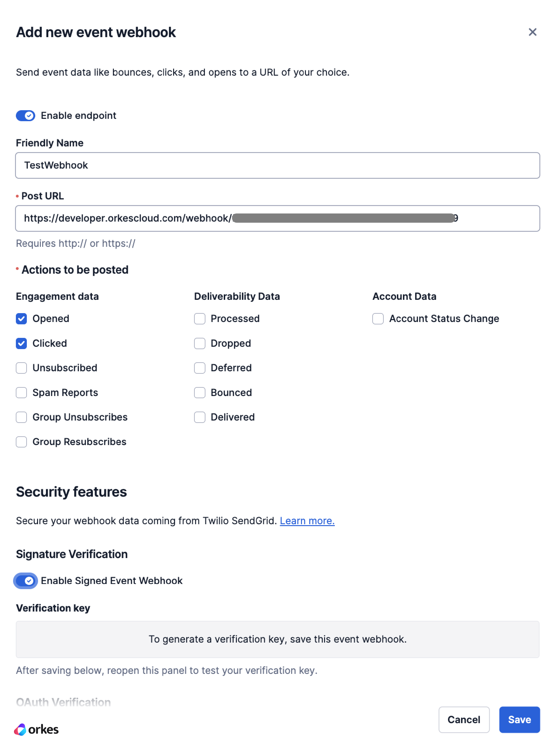Enable Dropped event posting
The width and height of the screenshot is (560, 750).
point(199,343)
